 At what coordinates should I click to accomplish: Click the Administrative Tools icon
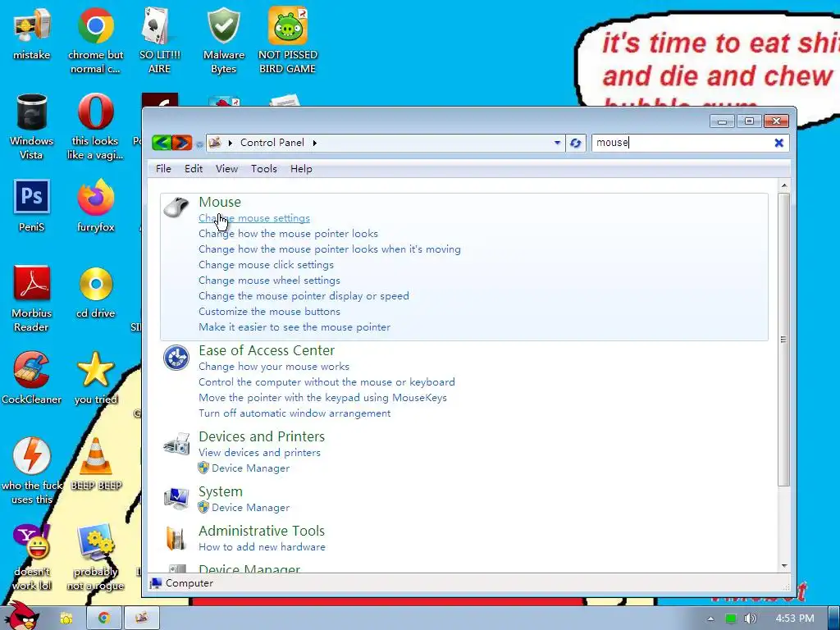click(176, 538)
